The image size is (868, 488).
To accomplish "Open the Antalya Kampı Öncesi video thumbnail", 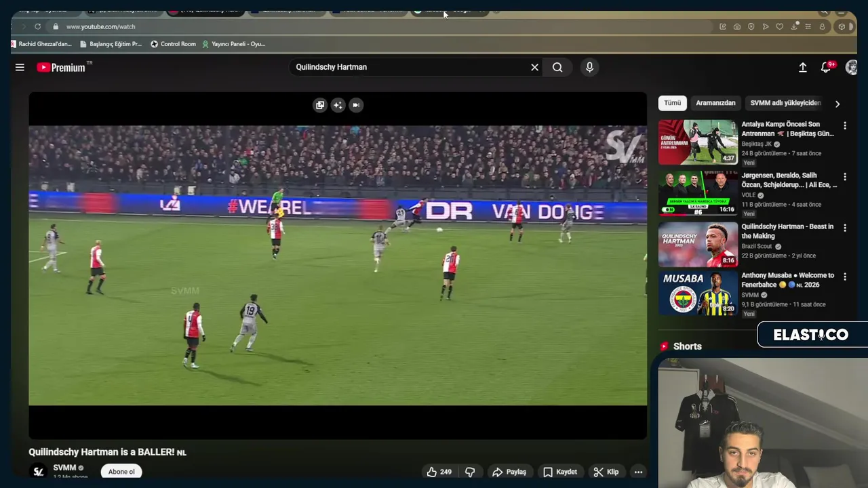I will (x=698, y=142).
